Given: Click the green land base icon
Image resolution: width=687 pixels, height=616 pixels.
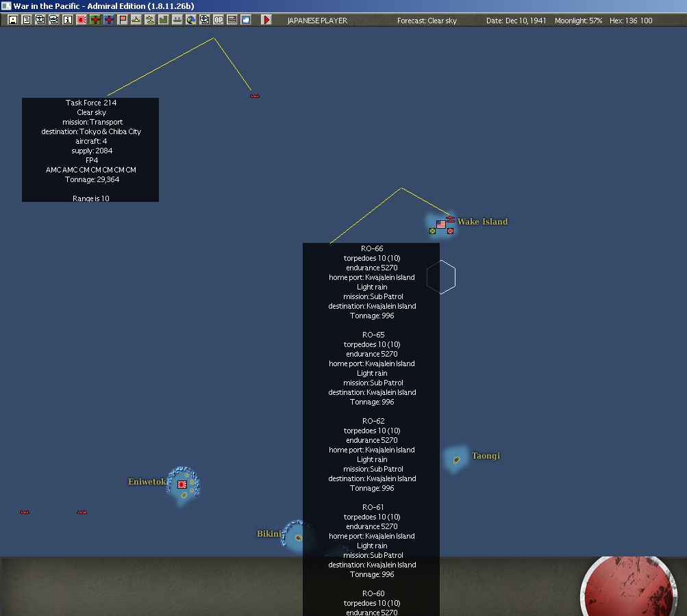Looking at the screenshot, I should point(164,20).
